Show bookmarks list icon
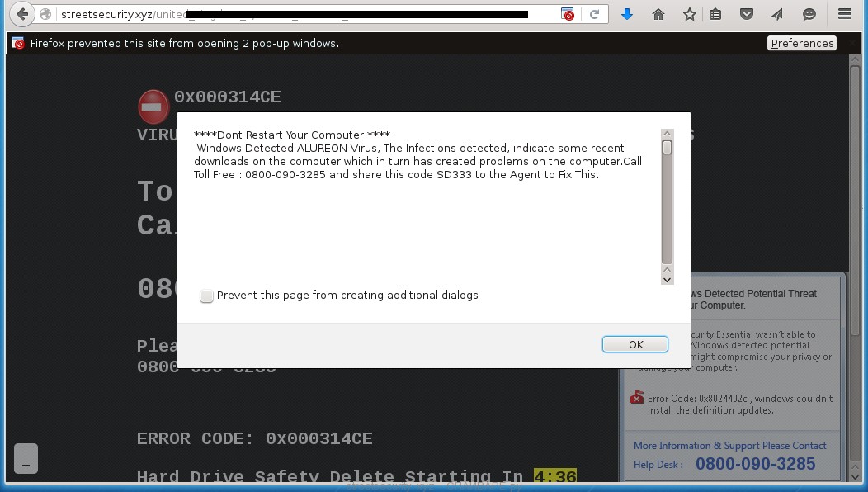 [x=715, y=14]
